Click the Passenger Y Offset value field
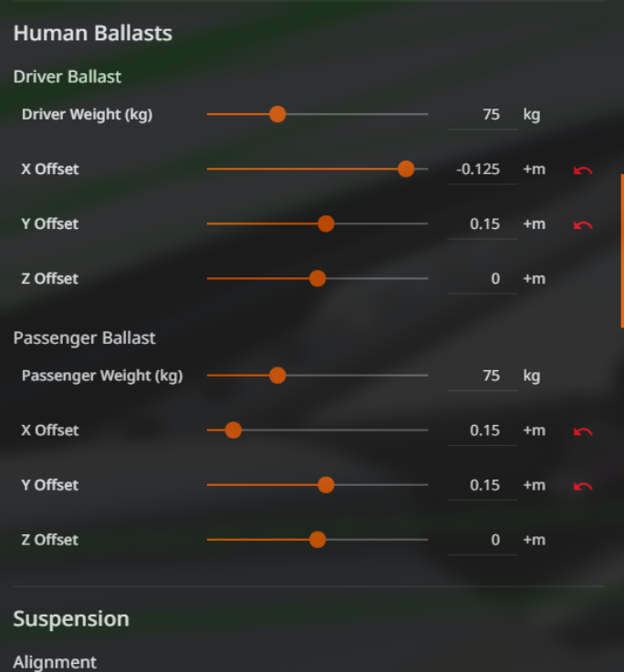The width and height of the screenshot is (624, 672). click(x=483, y=485)
